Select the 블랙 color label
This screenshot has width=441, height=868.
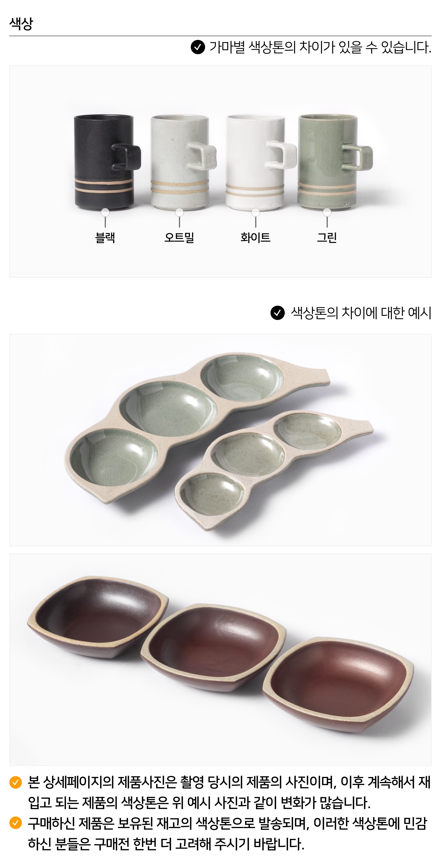[x=105, y=238]
